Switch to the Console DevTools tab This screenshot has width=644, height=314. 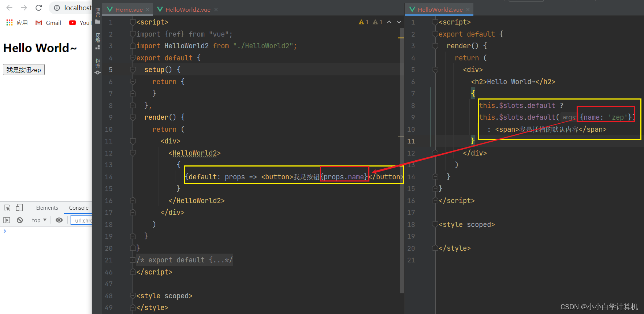pyautogui.click(x=79, y=208)
